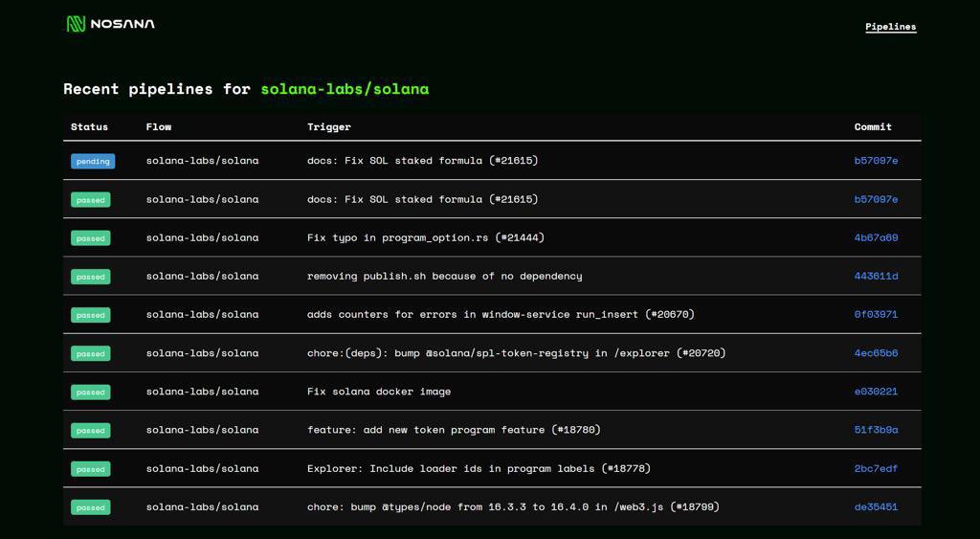Click the pending status badge
This screenshot has width=980, height=539.
(93, 162)
